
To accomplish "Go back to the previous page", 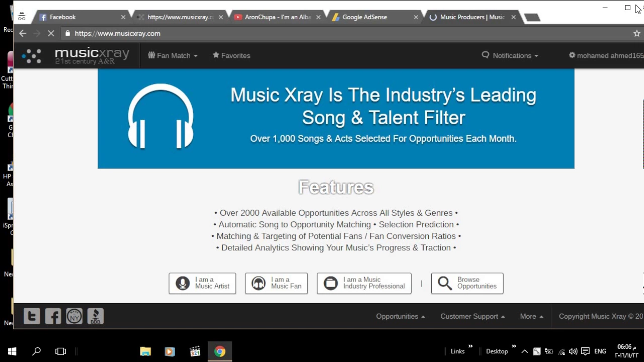I will coord(23,33).
